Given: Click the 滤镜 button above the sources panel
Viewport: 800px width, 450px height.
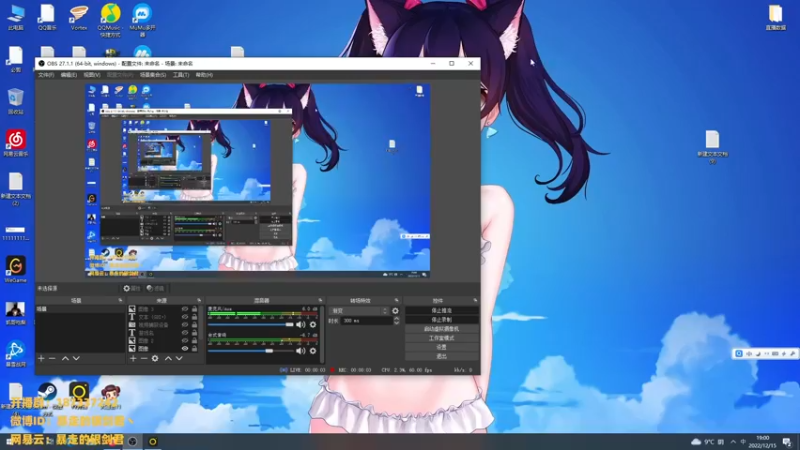Looking at the screenshot, I should [x=156, y=289].
